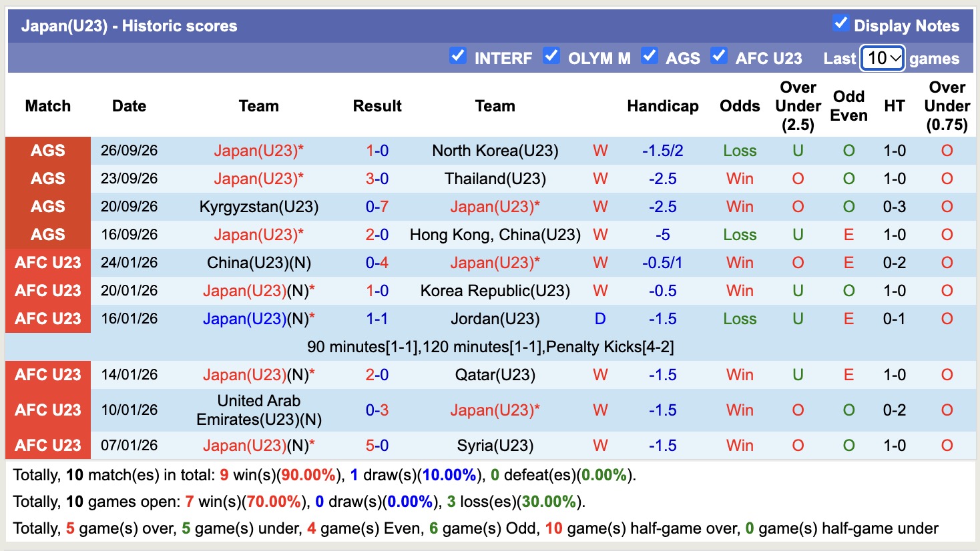Select the -1.5/2 handicap value
The height and width of the screenshot is (551, 980).
coord(663,151)
